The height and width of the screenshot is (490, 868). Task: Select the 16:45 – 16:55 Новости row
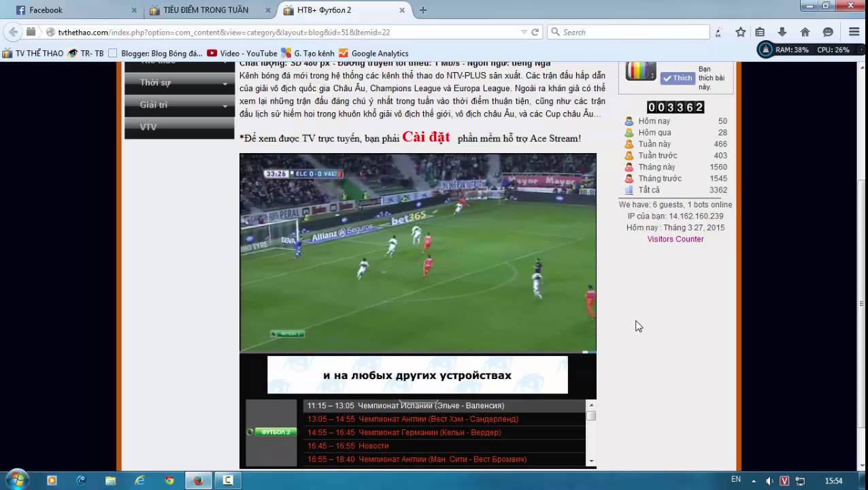(x=444, y=446)
